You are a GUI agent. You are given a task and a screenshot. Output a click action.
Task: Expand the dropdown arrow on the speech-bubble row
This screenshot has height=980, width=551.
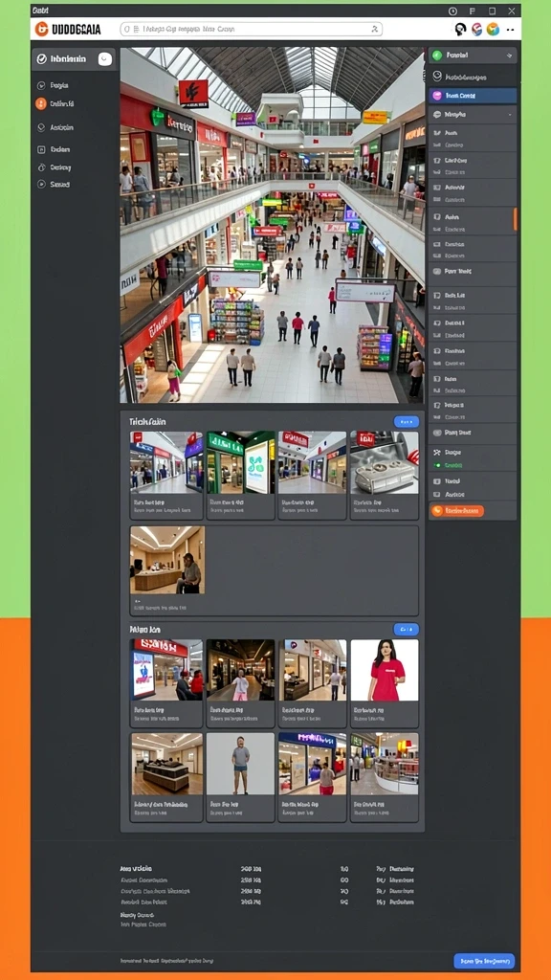pyautogui.click(x=510, y=115)
